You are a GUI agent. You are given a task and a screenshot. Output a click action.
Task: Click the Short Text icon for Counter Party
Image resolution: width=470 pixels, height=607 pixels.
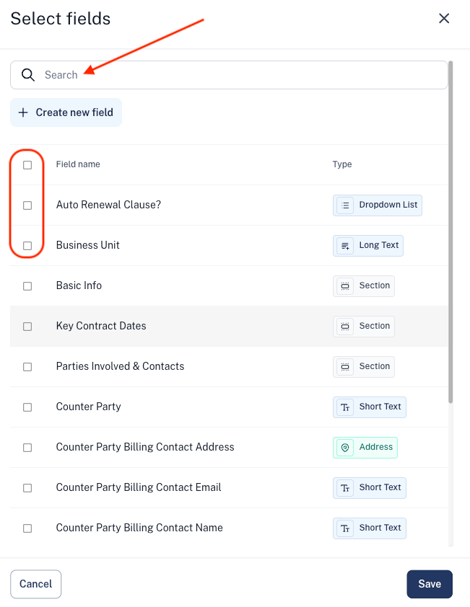point(345,407)
